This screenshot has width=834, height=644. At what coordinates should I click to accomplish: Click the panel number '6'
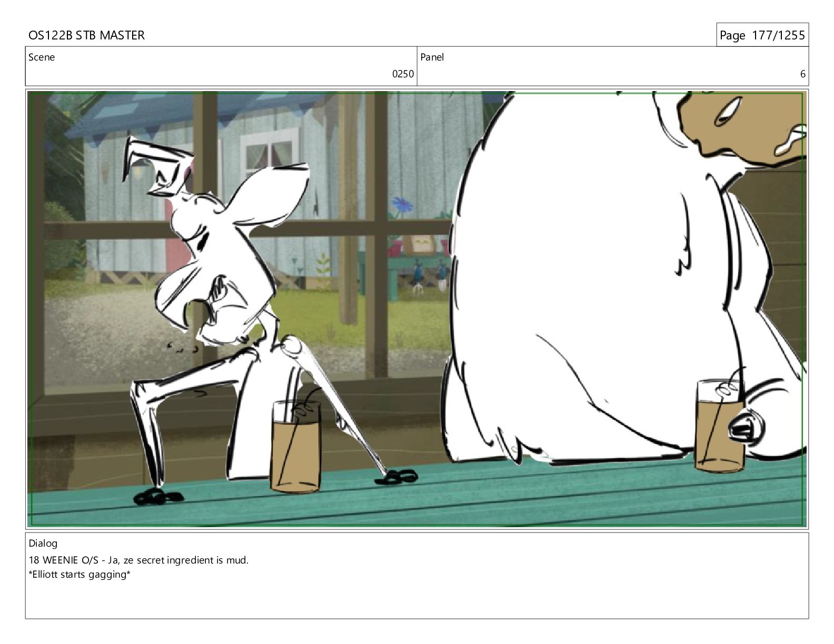[802, 74]
